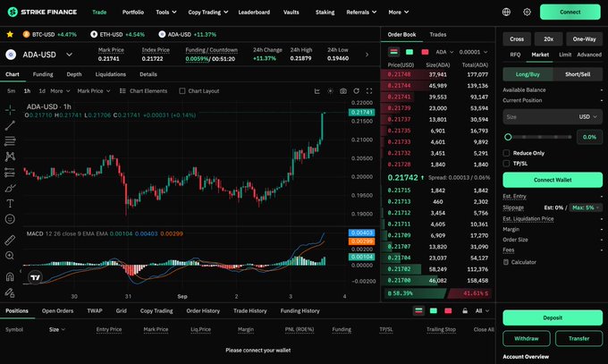Show all positions view icon in bottom panel

pos(418,311)
